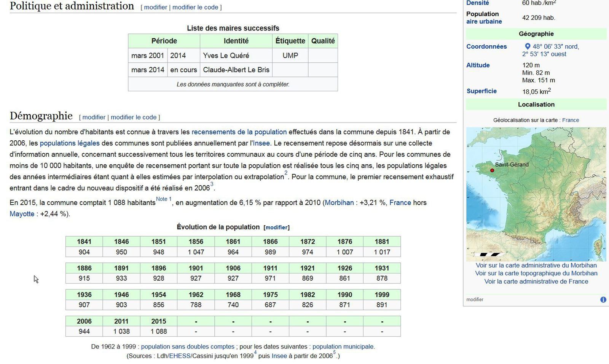The width and height of the screenshot is (609, 364).
Task: Click year header '1921'
Action: 308,268
